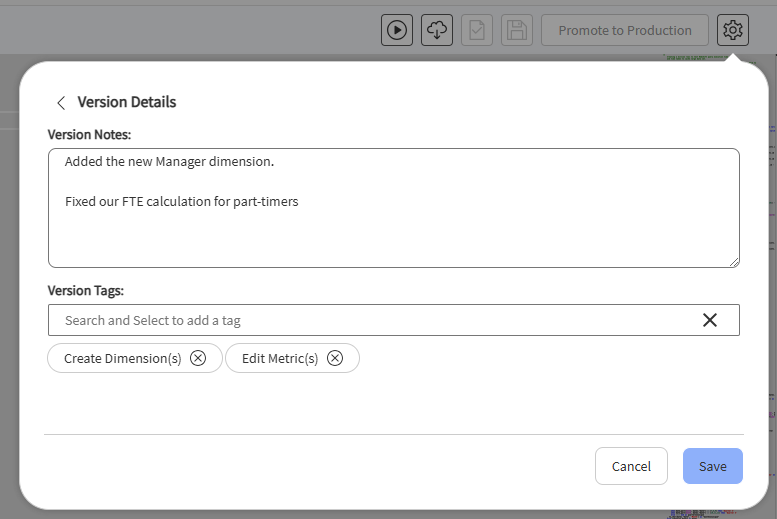Click the Version Details heading
777x519 pixels.
coord(126,102)
